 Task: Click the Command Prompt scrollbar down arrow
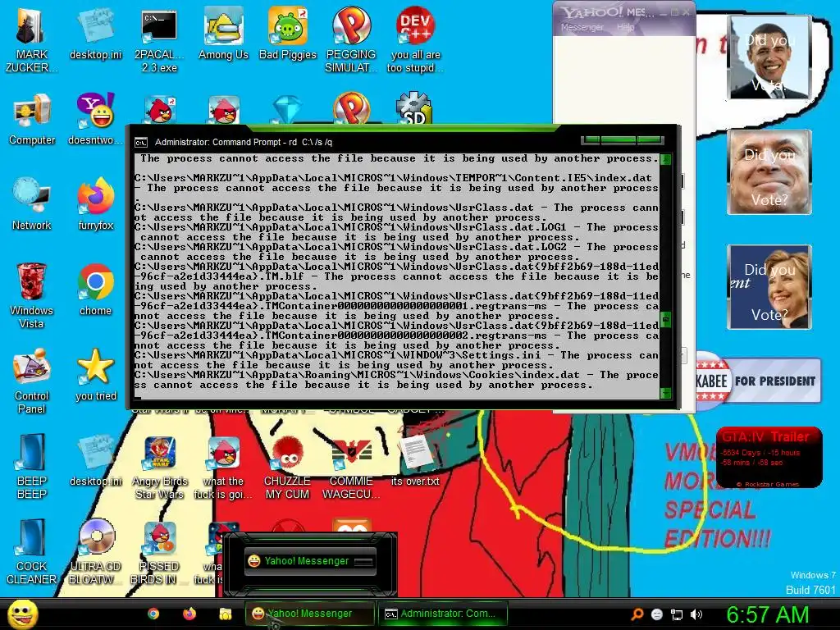pos(665,393)
